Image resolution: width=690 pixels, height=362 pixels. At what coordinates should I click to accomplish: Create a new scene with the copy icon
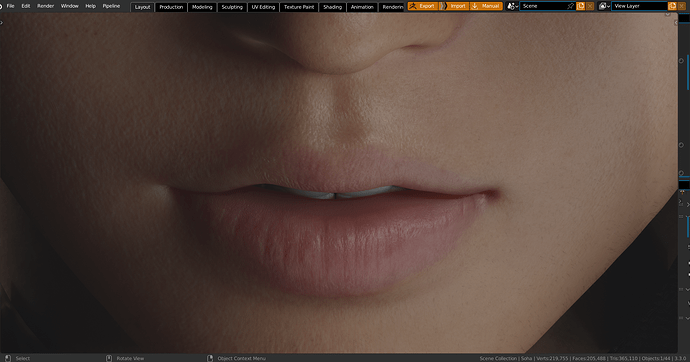[x=580, y=6]
